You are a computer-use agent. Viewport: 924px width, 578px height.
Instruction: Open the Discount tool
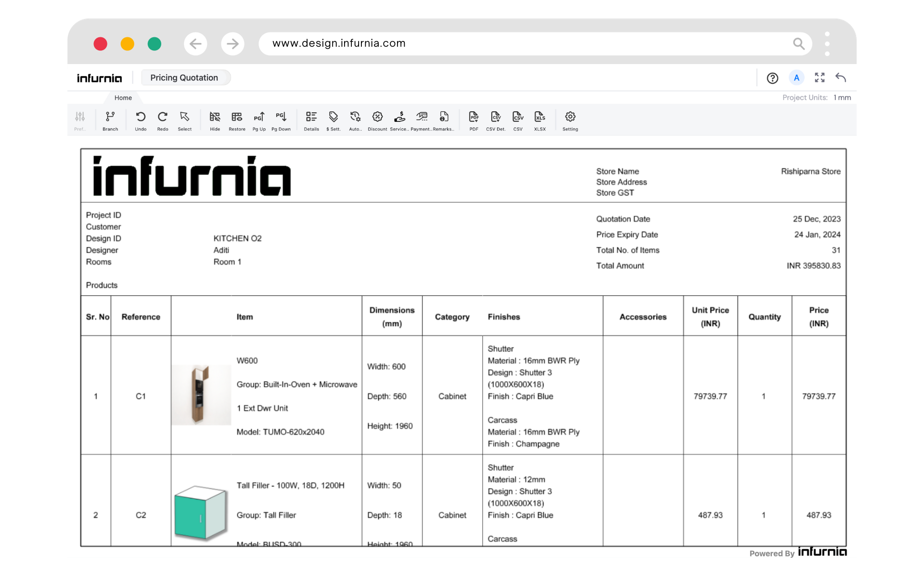coord(377,120)
